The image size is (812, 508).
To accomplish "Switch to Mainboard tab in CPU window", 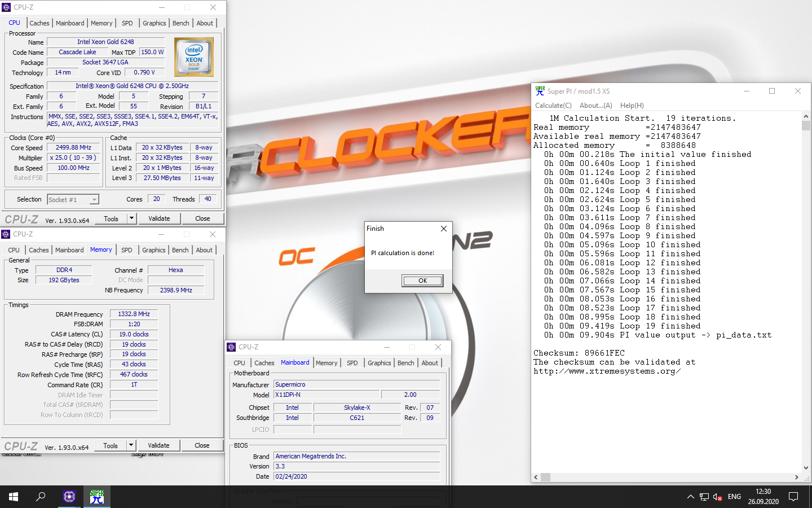I will [70, 23].
